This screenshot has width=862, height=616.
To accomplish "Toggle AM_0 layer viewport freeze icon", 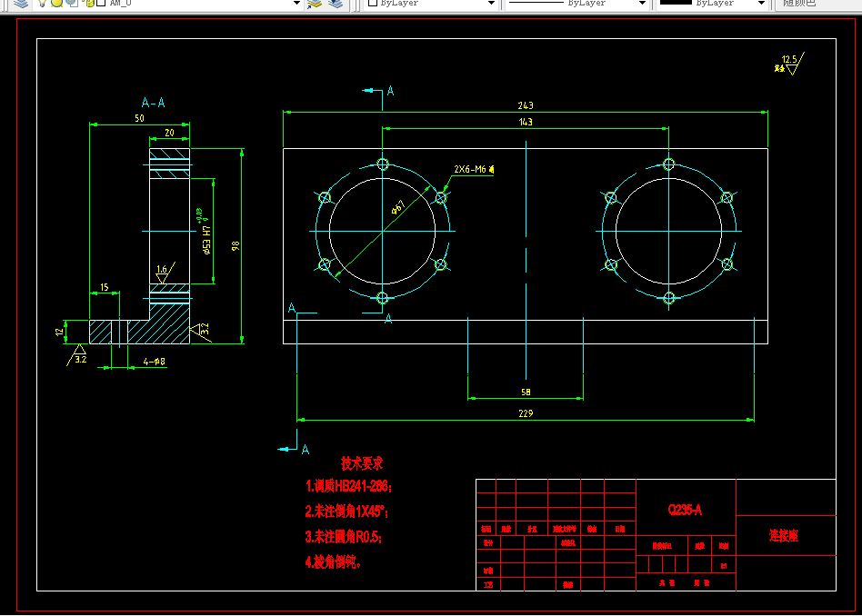I will pyautogui.click(x=72, y=3).
